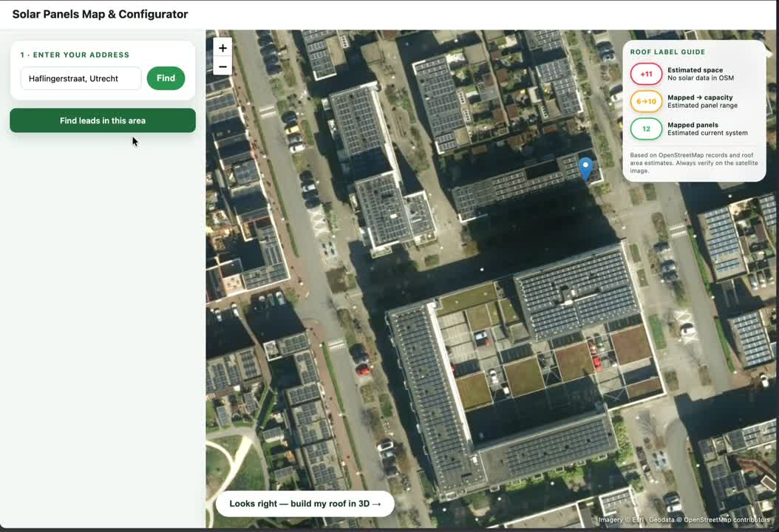Click the Imagery © Esri attribution

[x=621, y=519]
